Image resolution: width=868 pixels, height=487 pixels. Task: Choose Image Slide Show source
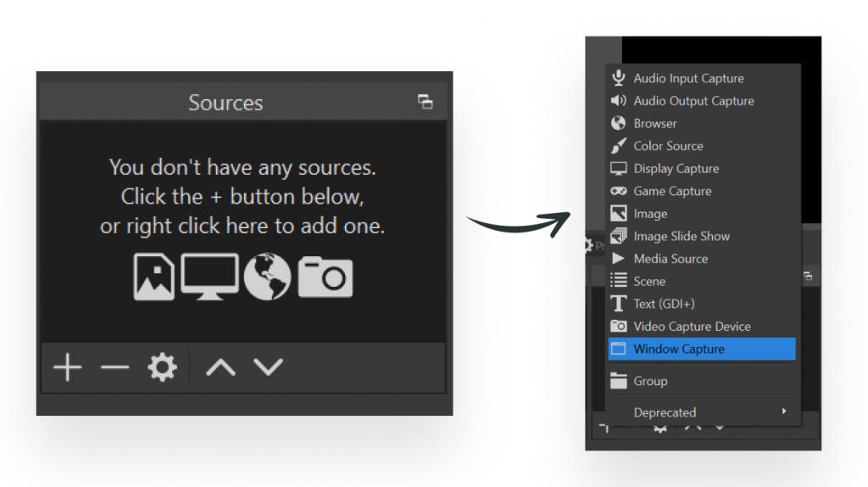(702, 236)
